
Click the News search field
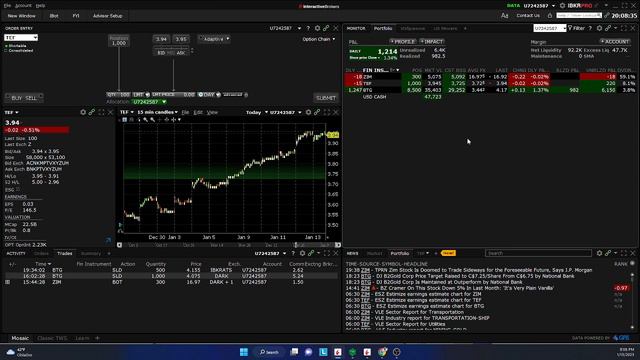click(538, 253)
